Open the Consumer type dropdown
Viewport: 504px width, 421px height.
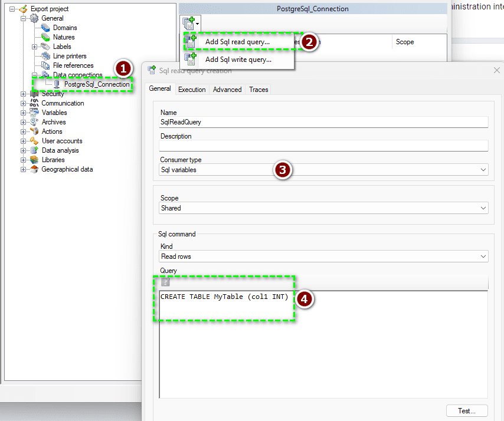click(x=483, y=170)
